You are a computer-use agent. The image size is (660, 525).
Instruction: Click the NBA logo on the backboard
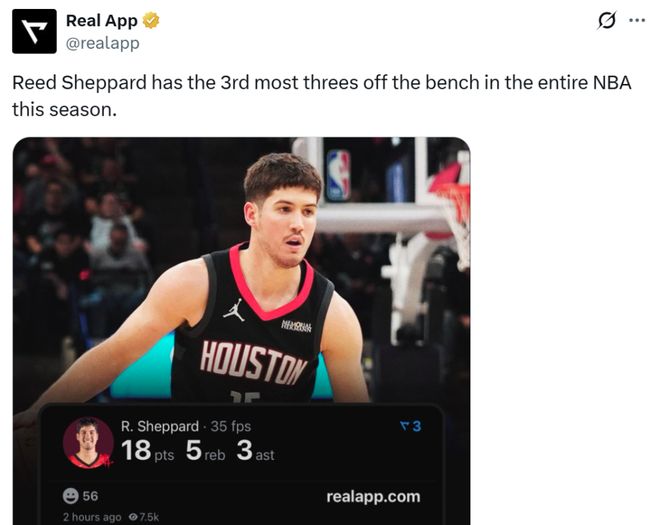click(339, 175)
